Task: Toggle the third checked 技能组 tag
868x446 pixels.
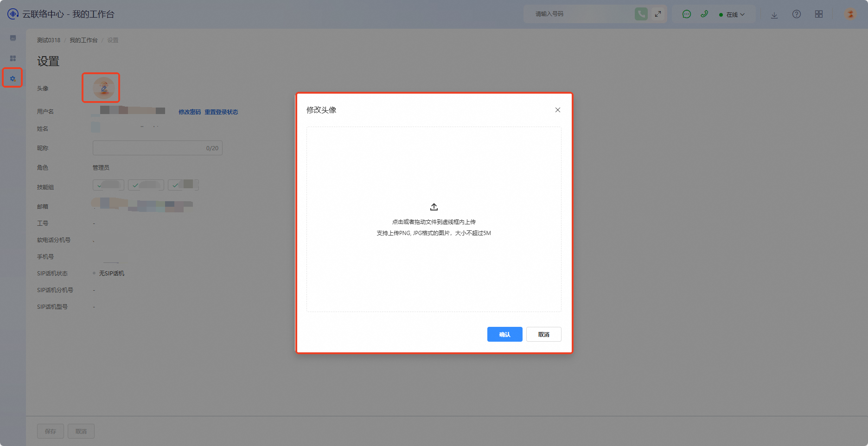Action: pyautogui.click(x=184, y=185)
